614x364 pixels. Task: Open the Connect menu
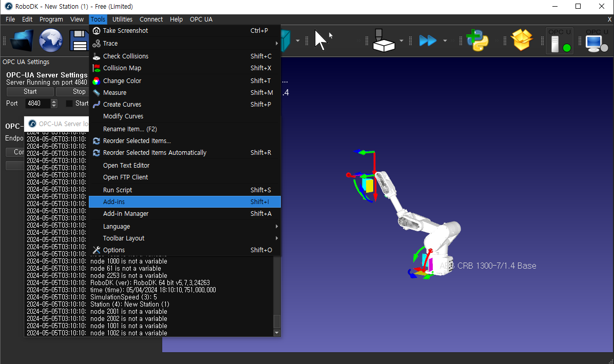pos(151,19)
